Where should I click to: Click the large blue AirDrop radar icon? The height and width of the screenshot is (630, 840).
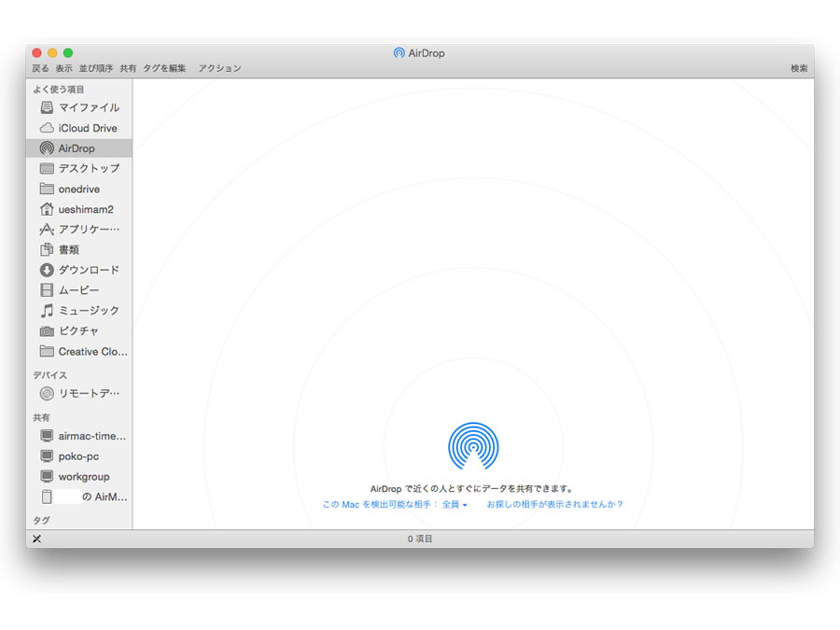(x=473, y=446)
